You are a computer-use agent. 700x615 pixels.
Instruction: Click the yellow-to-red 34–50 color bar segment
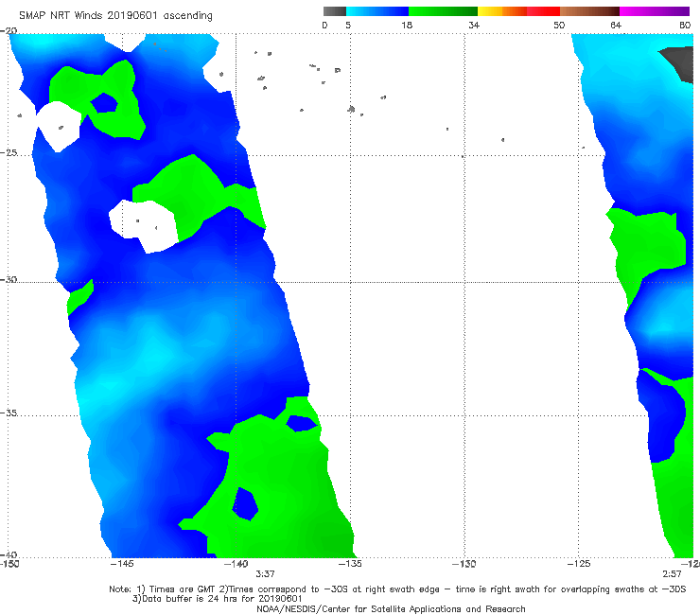(518, 11)
